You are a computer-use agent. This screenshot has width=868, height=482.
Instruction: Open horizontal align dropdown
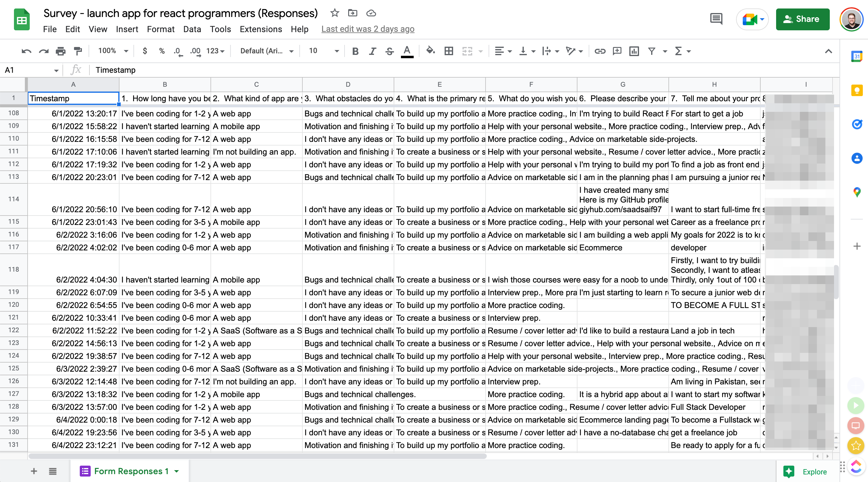point(503,51)
